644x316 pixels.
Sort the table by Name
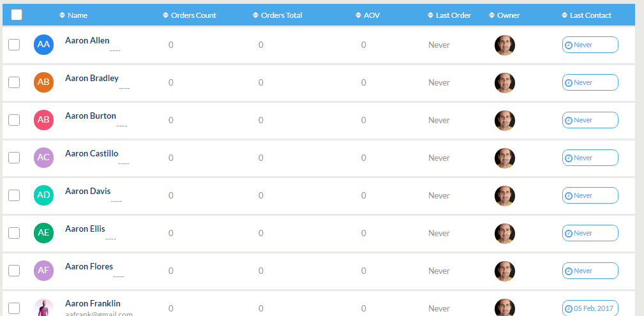tap(73, 15)
